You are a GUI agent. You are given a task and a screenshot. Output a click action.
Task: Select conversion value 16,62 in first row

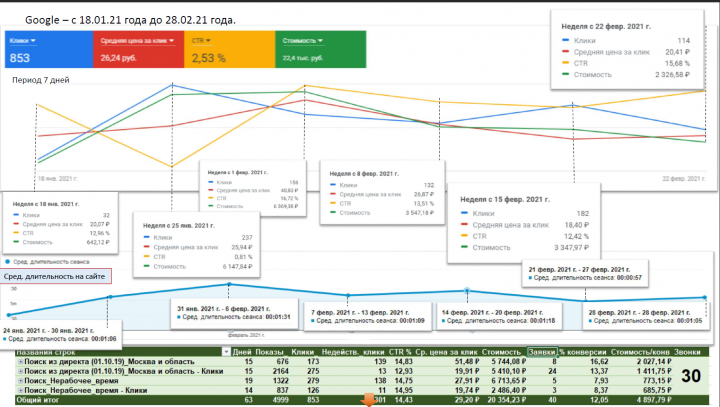(x=599, y=362)
